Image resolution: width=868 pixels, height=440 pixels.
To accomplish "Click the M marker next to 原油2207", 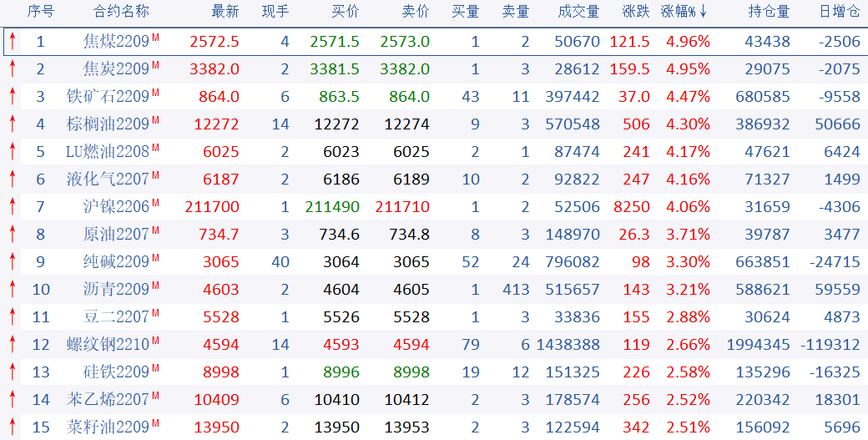I will [156, 230].
